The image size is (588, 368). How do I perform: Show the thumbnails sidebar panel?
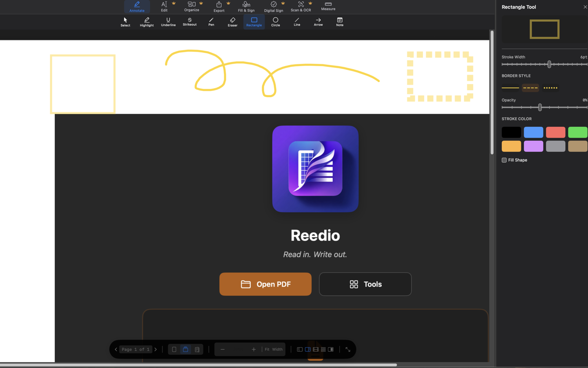(300, 350)
